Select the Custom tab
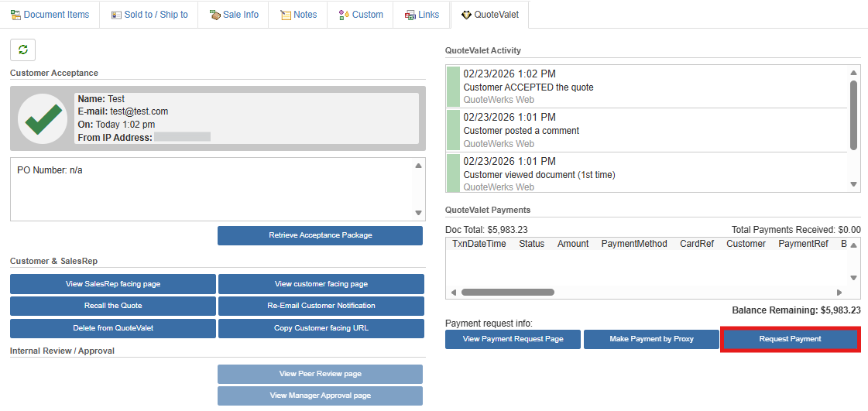 [x=360, y=15]
